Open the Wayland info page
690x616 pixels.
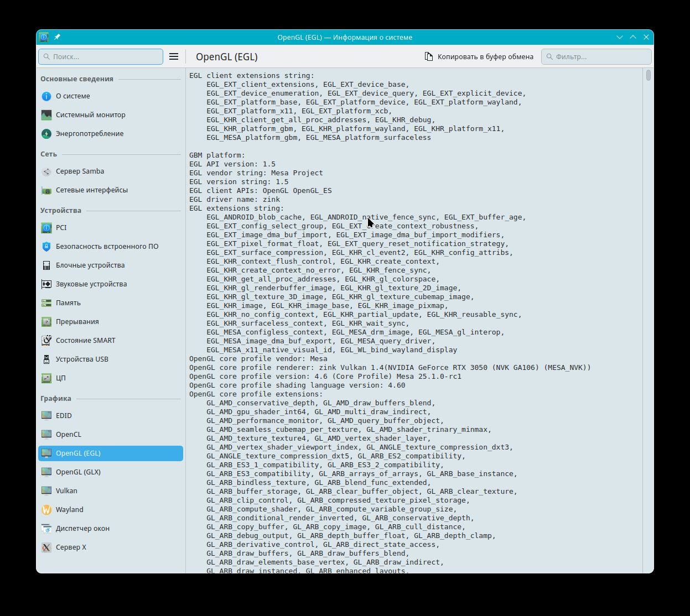point(111,510)
